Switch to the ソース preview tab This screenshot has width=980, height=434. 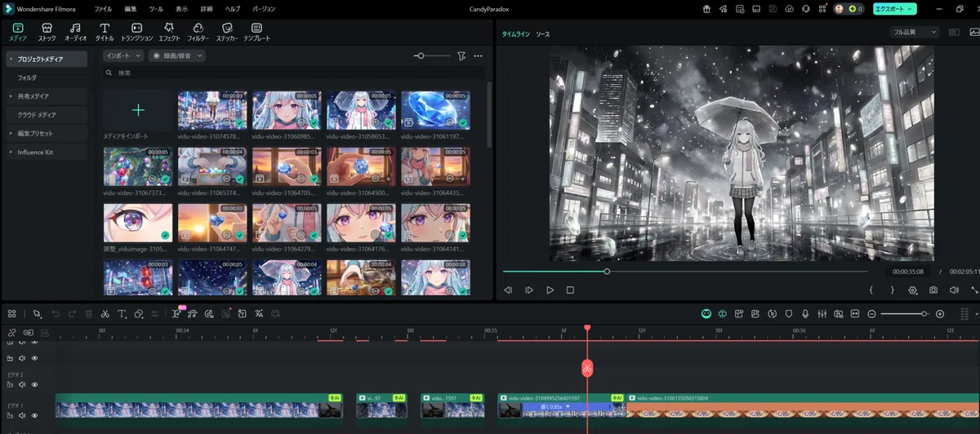pyautogui.click(x=543, y=34)
